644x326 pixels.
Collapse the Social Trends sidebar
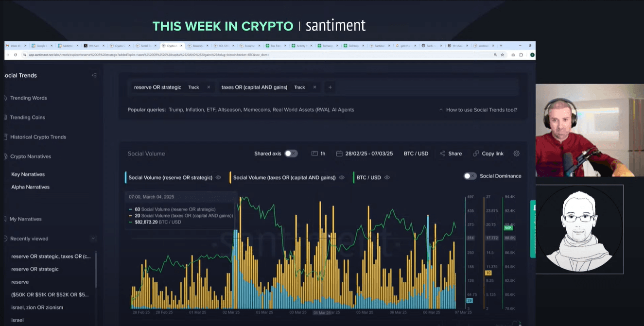click(x=94, y=75)
